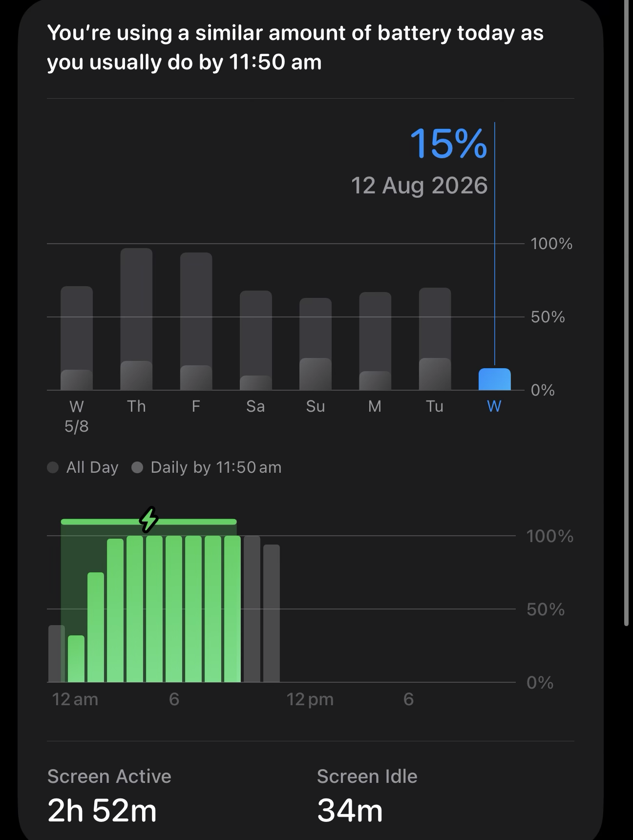Tap the Screen Idle 34m stat
Screen dimensions: 633x840
(x=367, y=796)
